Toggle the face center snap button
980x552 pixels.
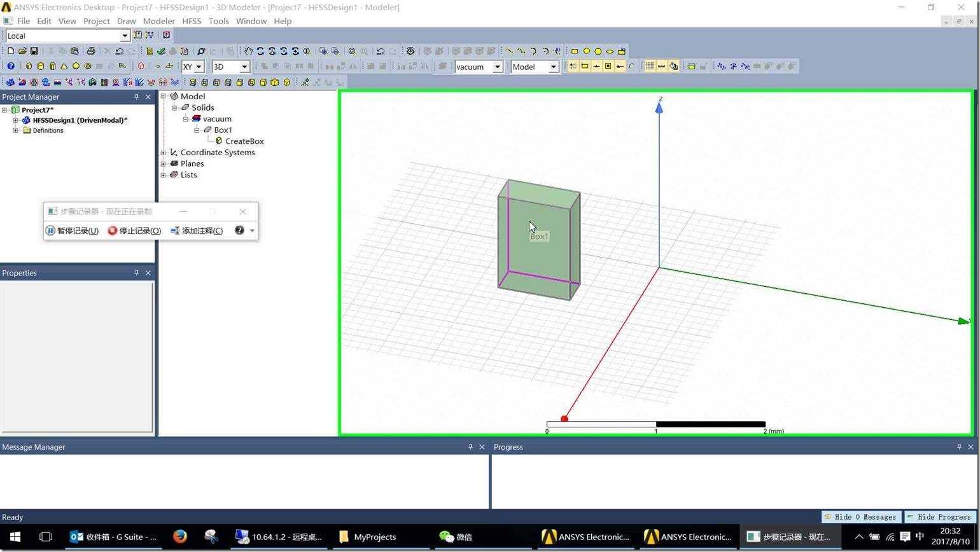tap(608, 66)
